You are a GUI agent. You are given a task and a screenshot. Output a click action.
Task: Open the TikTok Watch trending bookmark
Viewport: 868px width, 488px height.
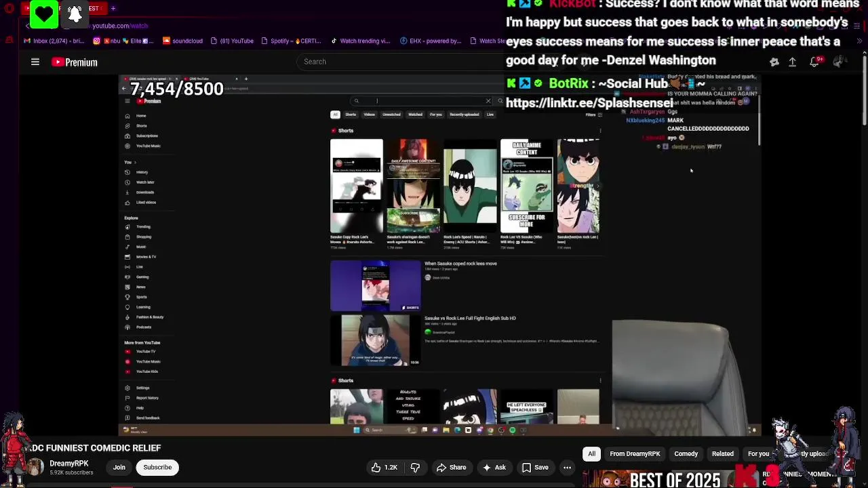pyautogui.click(x=360, y=41)
